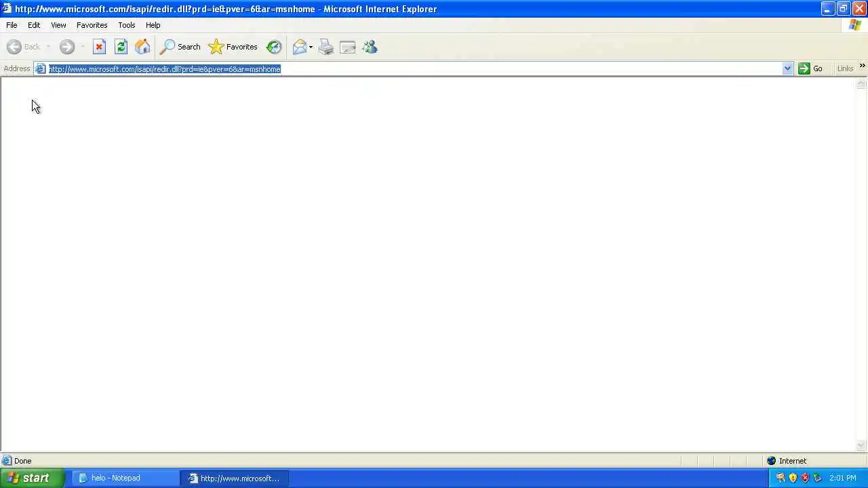868x488 pixels.
Task: Switch to the helo - Notepad taskbar button
Action: [126, 479]
